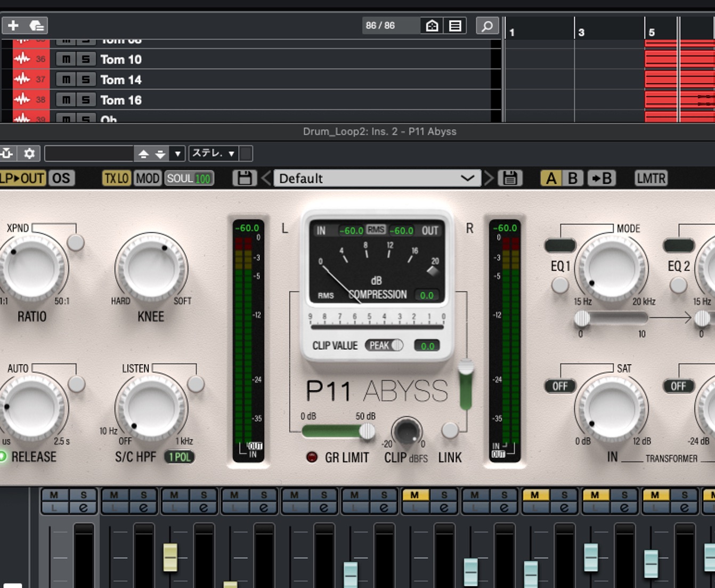This screenshot has width=715, height=588.
Task: Open the host preset management dropdown arrow
Action: point(177,154)
